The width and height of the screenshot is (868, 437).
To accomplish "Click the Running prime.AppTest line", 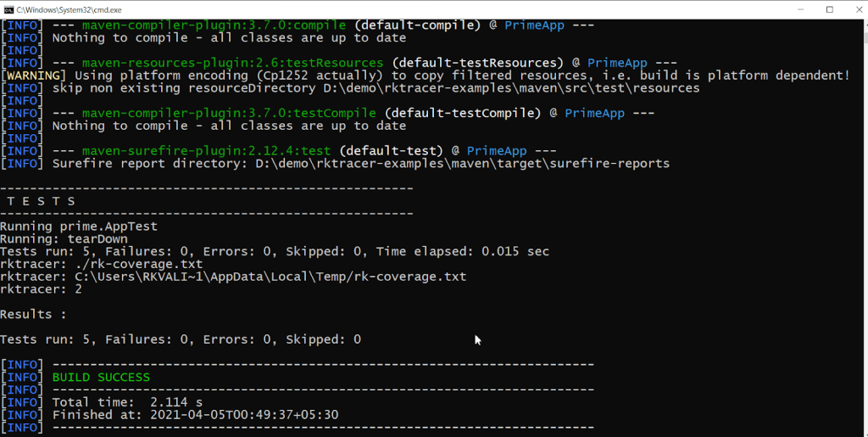I will click(79, 226).
